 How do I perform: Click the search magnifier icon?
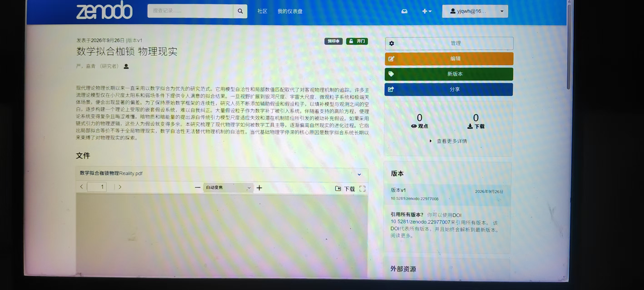(x=240, y=11)
